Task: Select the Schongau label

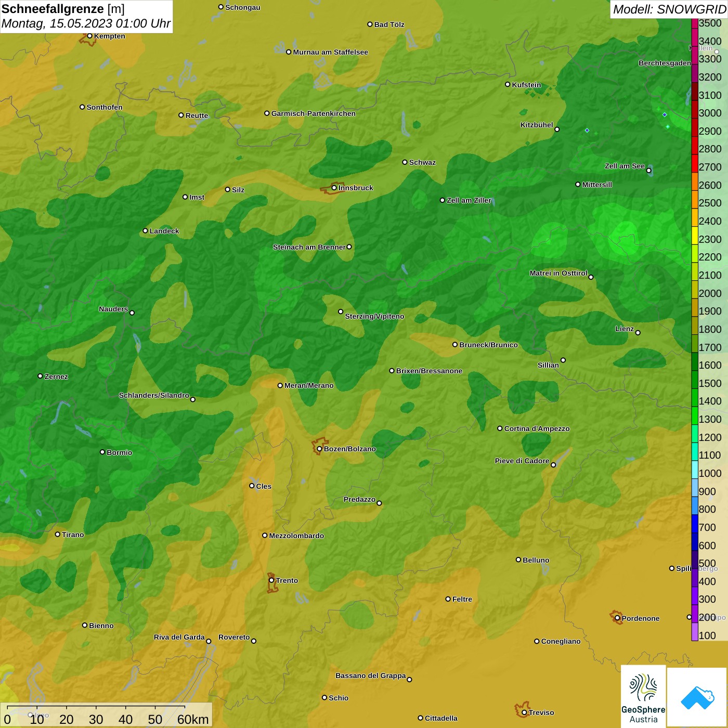Action: pyautogui.click(x=243, y=7)
